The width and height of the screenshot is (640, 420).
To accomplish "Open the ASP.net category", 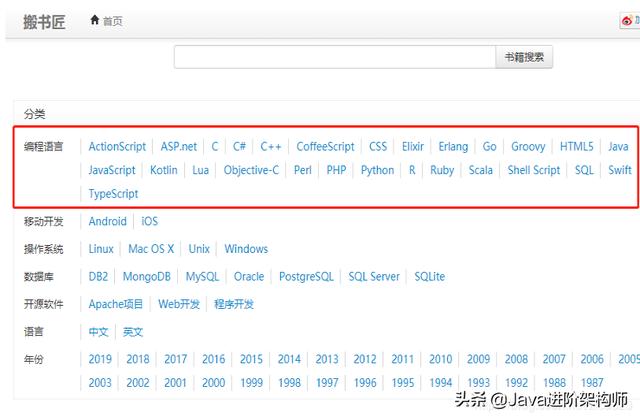I will (178, 147).
